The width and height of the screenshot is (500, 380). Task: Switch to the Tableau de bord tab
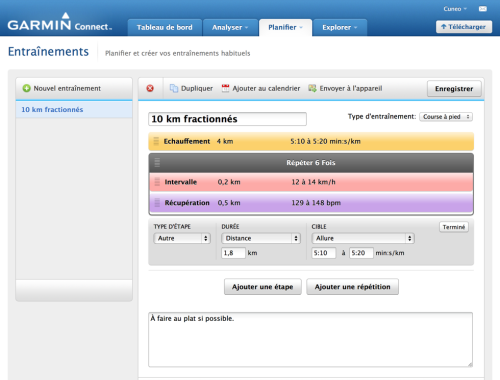point(165,27)
